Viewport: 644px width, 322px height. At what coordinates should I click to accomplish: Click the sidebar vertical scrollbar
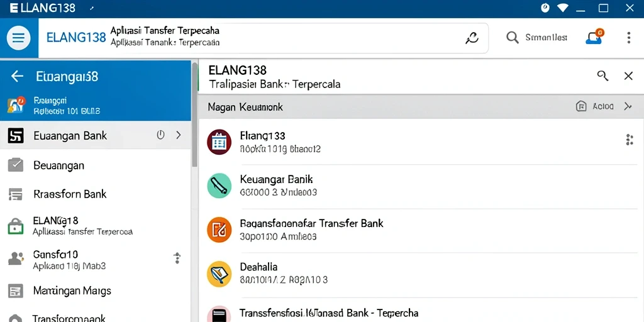pyautogui.click(x=195, y=115)
